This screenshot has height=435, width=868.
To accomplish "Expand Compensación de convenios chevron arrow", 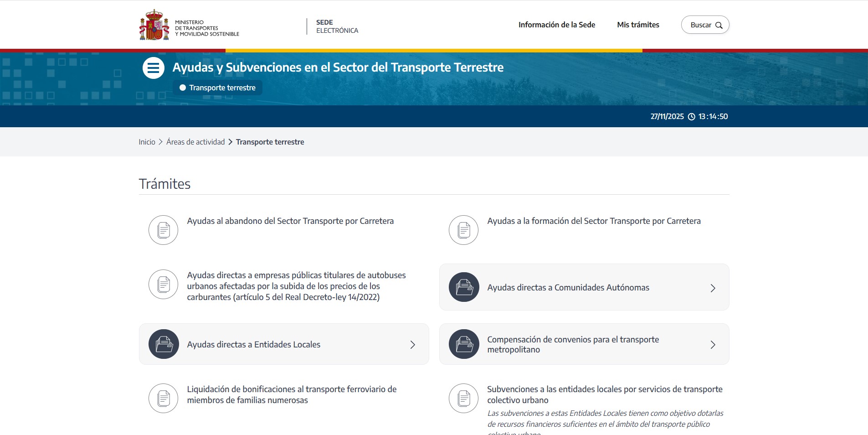I will 713,345.
